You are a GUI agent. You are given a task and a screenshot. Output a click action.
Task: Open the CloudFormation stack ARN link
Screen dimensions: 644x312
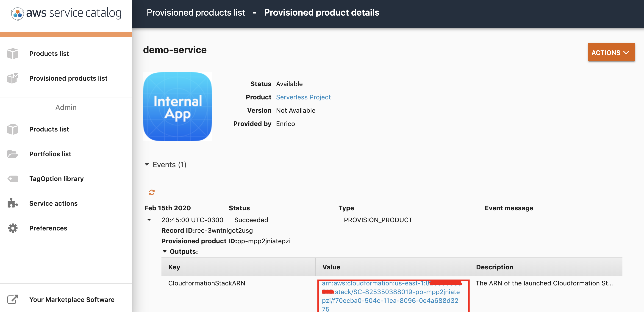click(x=391, y=296)
